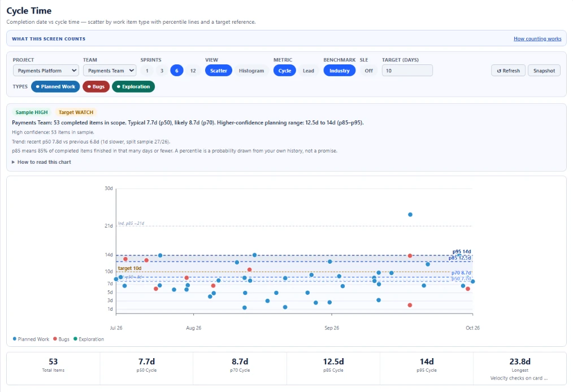Image resolution: width=573 pixels, height=392 pixels.
Task: Toggle the Planned Work type filter
Action: (x=55, y=86)
